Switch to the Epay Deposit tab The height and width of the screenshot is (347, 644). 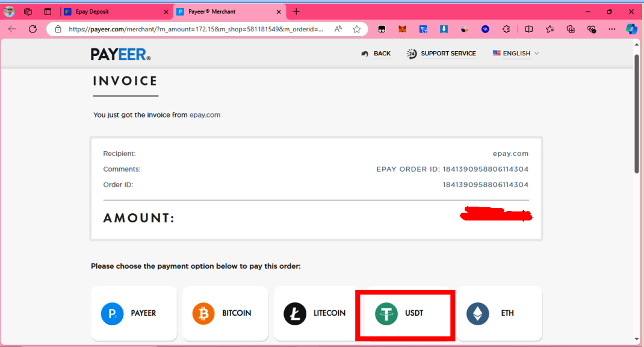click(116, 11)
